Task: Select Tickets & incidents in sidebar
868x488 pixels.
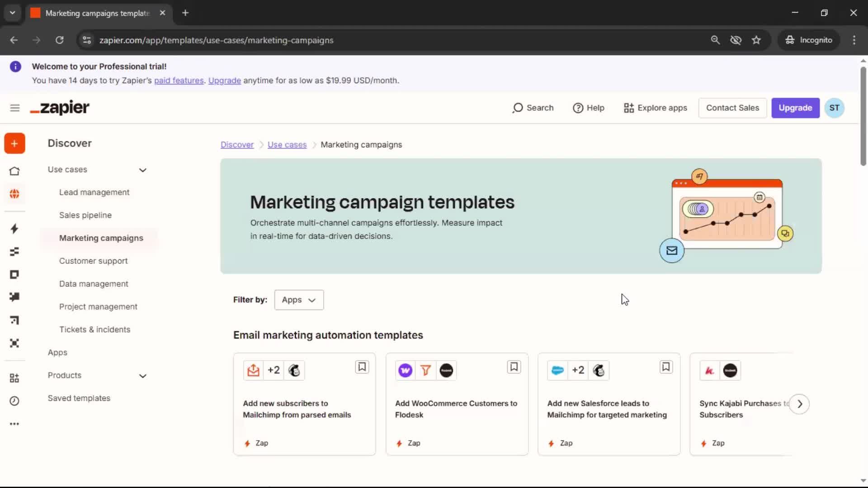Action: [x=94, y=330]
